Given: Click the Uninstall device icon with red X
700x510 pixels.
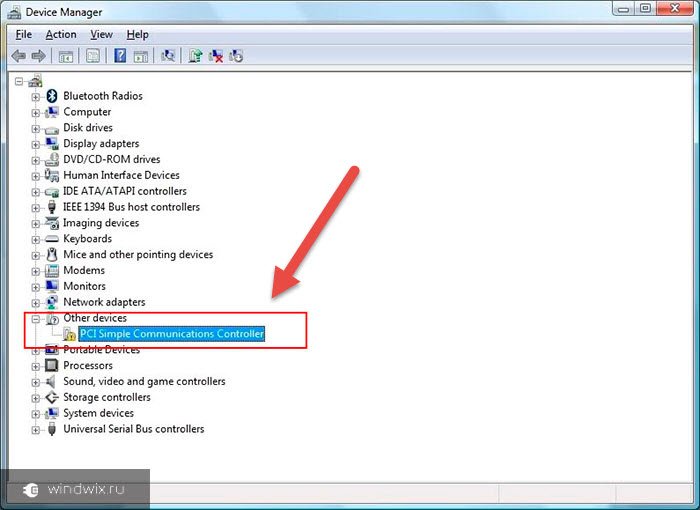Looking at the screenshot, I should (x=216, y=56).
